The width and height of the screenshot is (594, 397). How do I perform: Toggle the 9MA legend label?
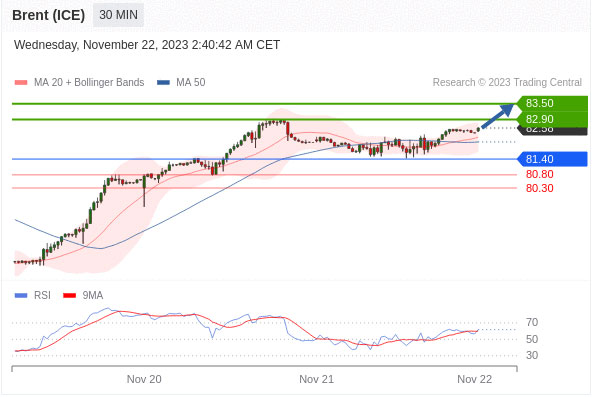[93, 295]
